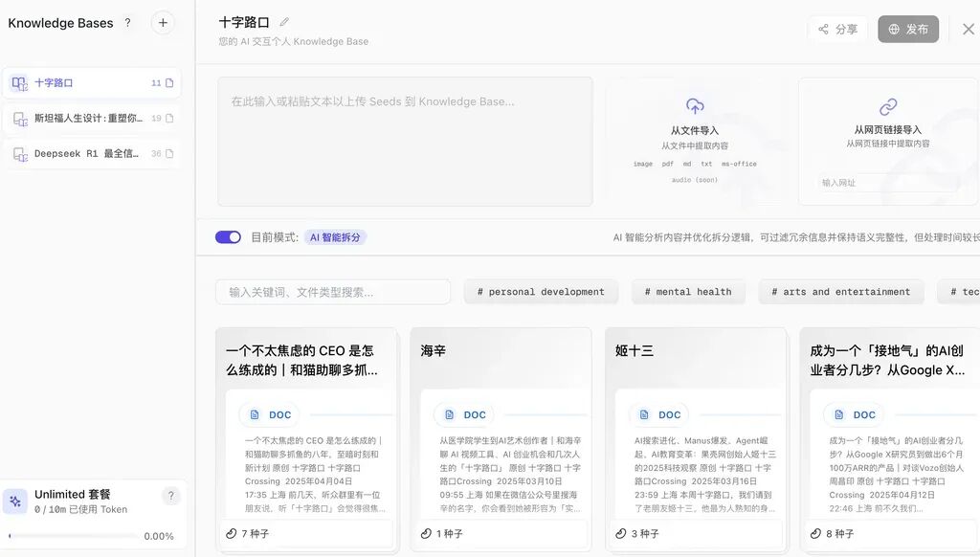Screen dimensions: 980x557
Task: Click the seed icon on 海辛 card
Action: point(426,533)
